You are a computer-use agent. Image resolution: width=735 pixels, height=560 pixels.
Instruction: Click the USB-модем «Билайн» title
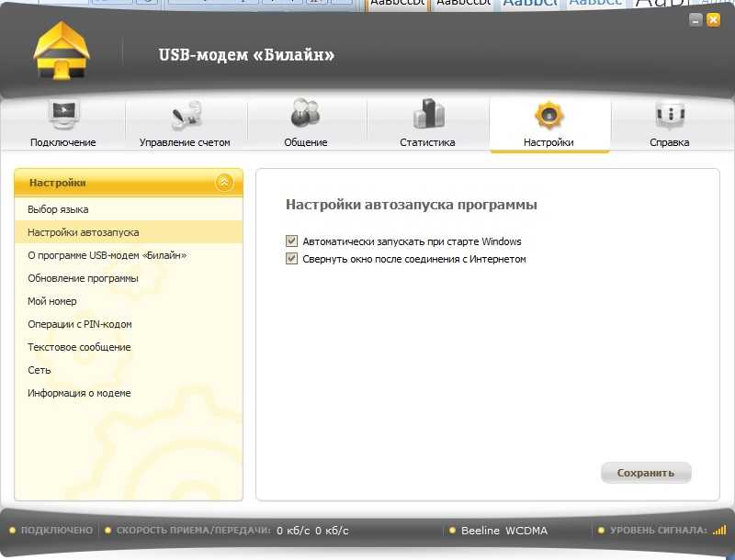point(246,54)
